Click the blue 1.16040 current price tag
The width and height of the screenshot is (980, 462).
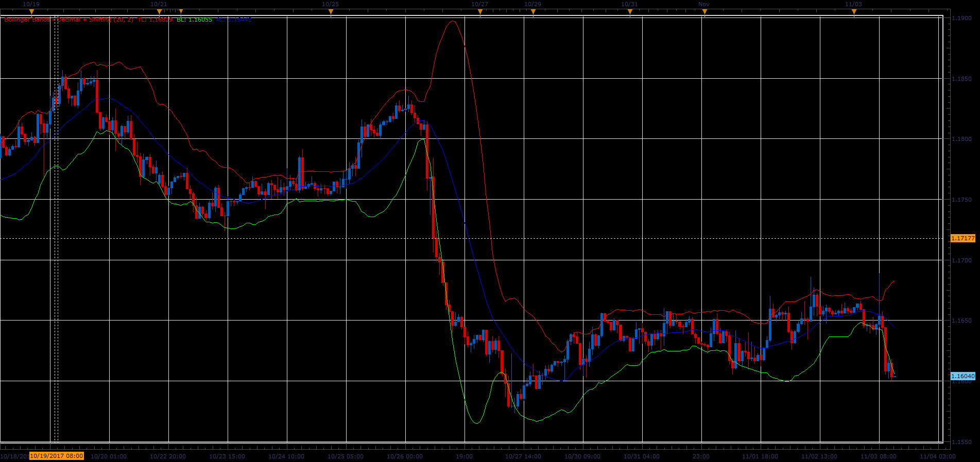tap(962, 376)
